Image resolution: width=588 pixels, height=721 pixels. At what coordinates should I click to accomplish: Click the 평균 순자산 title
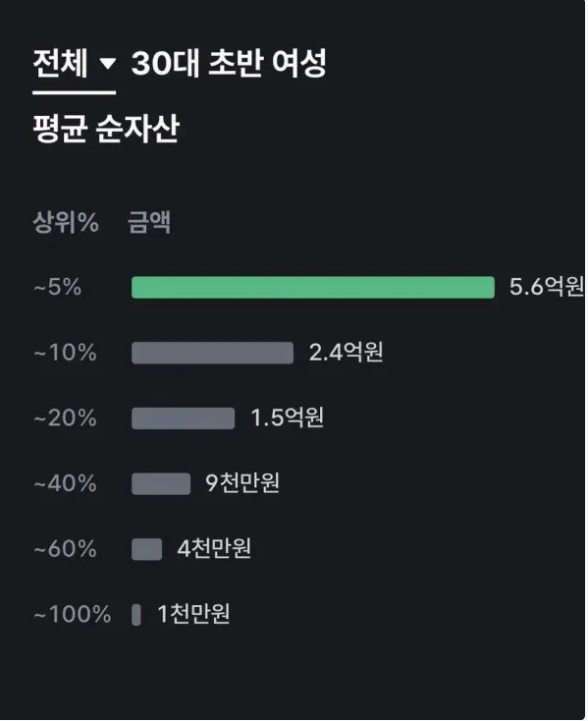click(106, 129)
